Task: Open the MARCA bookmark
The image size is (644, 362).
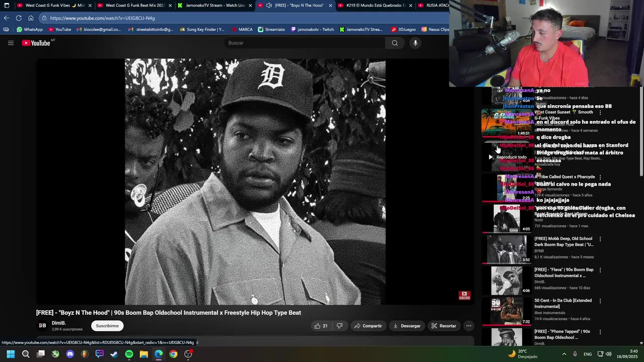Action: point(242,29)
